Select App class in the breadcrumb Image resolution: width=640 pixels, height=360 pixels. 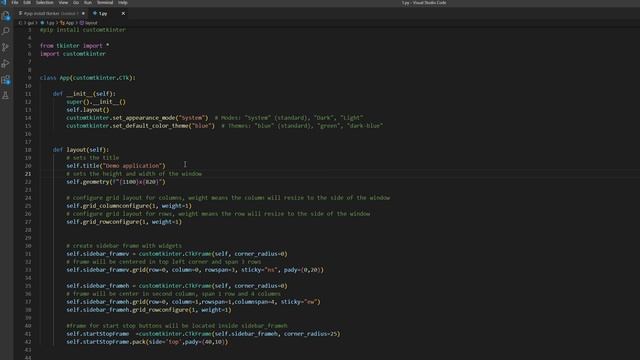click(x=67, y=23)
